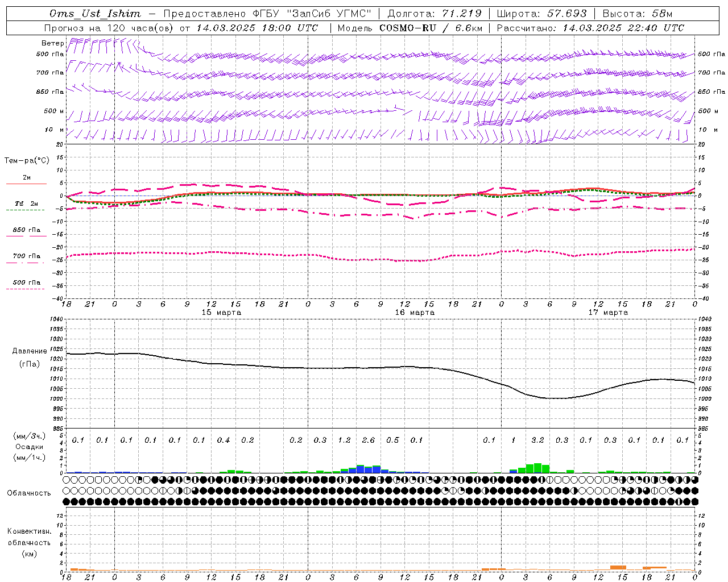The height and width of the screenshot is (582, 728).
Task: Select the latitude value Широта: 57.693
Action: pyautogui.click(x=541, y=14)
